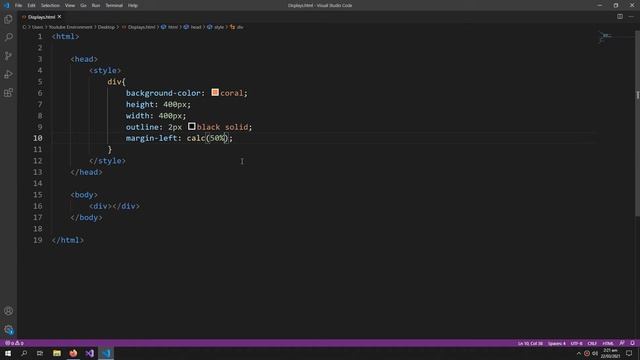
Task: Click the errors and warnings status indicator
Action: [14, 343]
